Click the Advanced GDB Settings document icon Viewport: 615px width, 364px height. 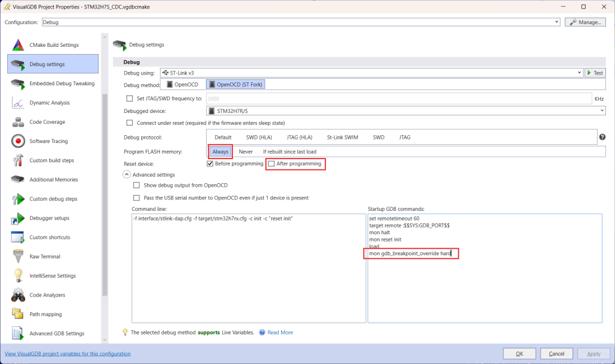(x=18, y=333)
